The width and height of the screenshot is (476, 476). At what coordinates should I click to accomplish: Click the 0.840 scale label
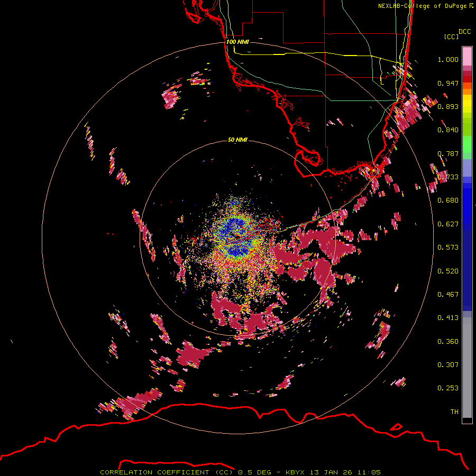pyautogui.click(x=448, y=130)
